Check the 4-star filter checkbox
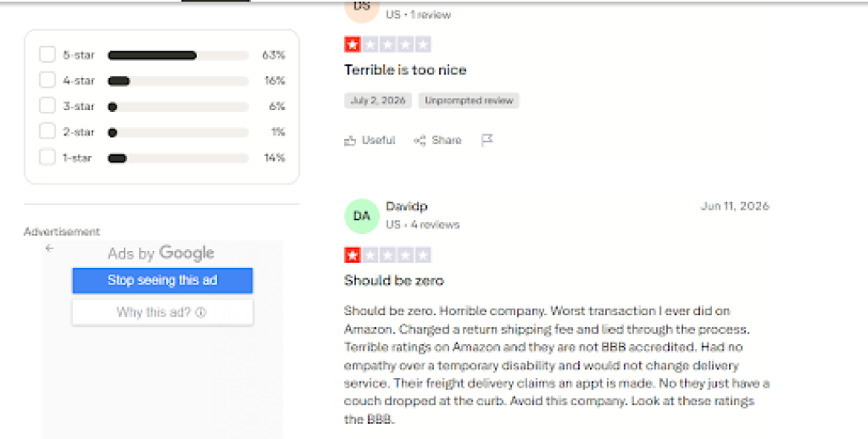The image size is (868, 439). click(47, 80)
